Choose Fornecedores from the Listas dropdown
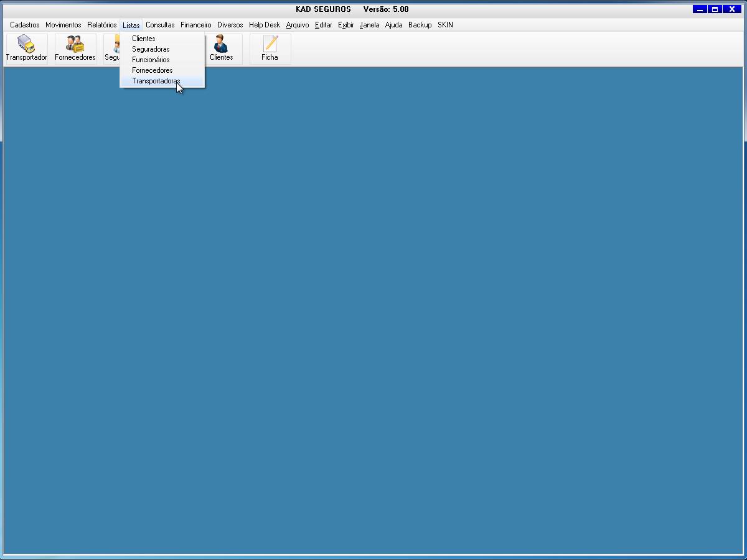This screenshot has width=747, height=560. (152, 70)
